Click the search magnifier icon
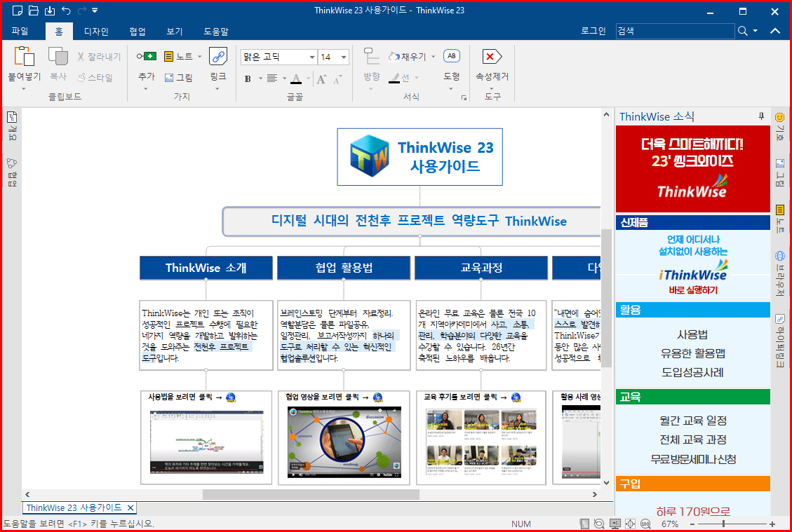This screenshot has width=792, height=532. click(742, 31)
